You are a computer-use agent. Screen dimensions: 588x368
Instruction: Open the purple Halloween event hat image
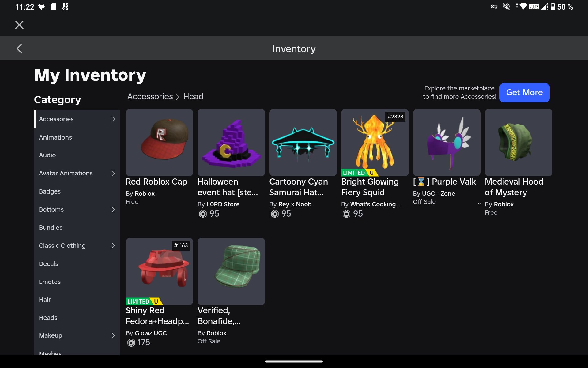[231, 143]
